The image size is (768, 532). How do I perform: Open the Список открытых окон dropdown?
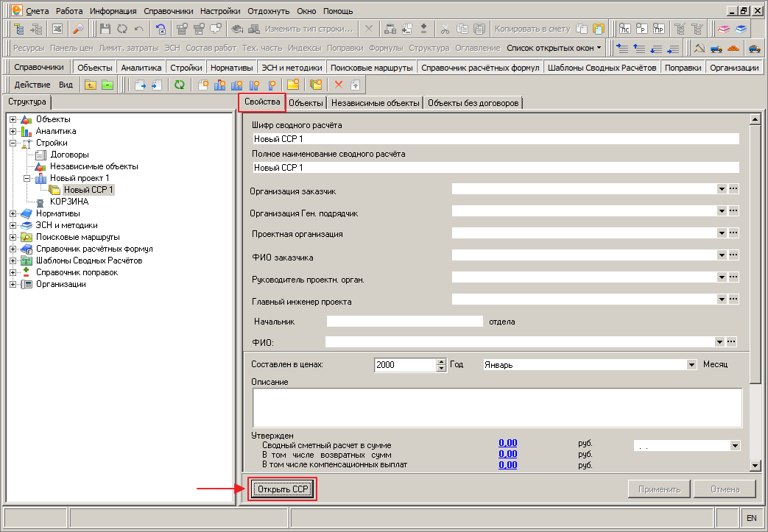coord(554,48)
